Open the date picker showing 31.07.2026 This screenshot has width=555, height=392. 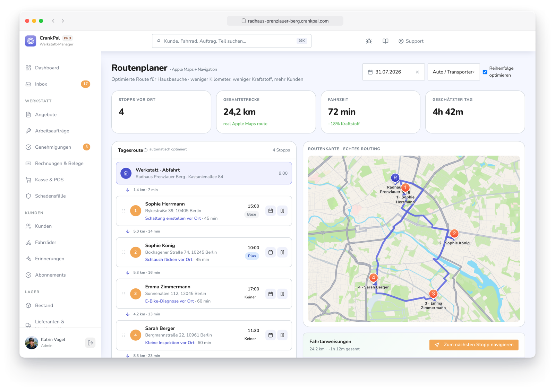point(393,72)
